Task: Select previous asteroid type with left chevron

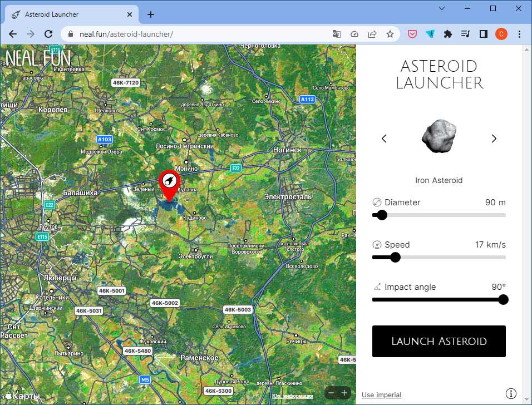Action: 384,139
